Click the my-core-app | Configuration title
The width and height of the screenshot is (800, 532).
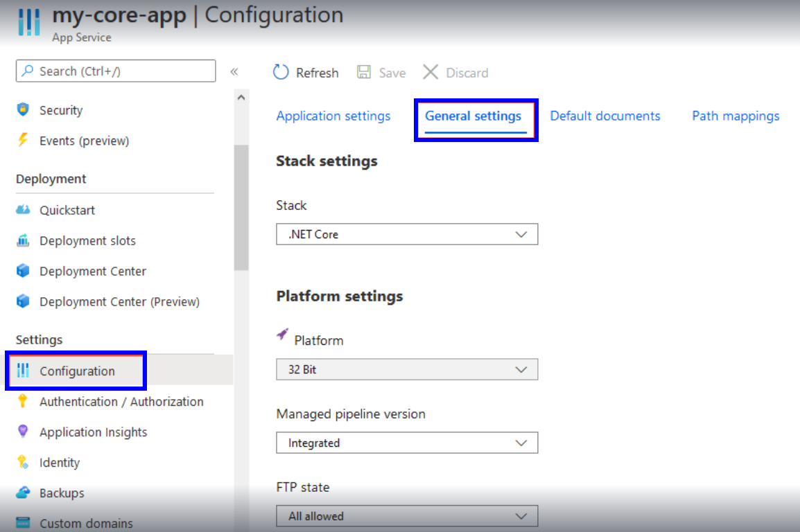pyautogui.click(x=198, y=15)
